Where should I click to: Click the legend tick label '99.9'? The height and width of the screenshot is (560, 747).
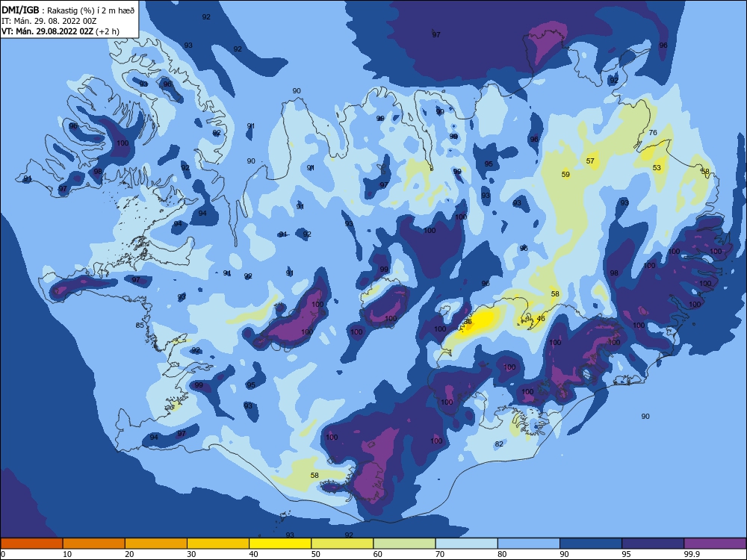pos(692,554)
